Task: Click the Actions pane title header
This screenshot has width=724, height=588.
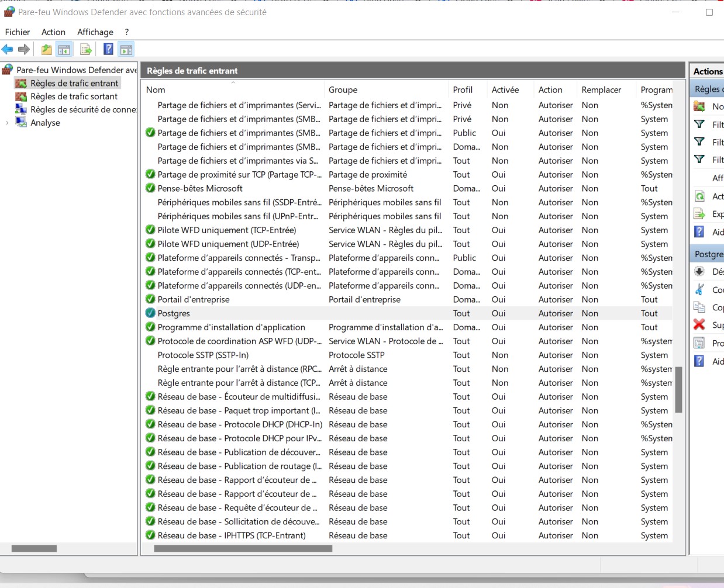Action: click(707, 71)
